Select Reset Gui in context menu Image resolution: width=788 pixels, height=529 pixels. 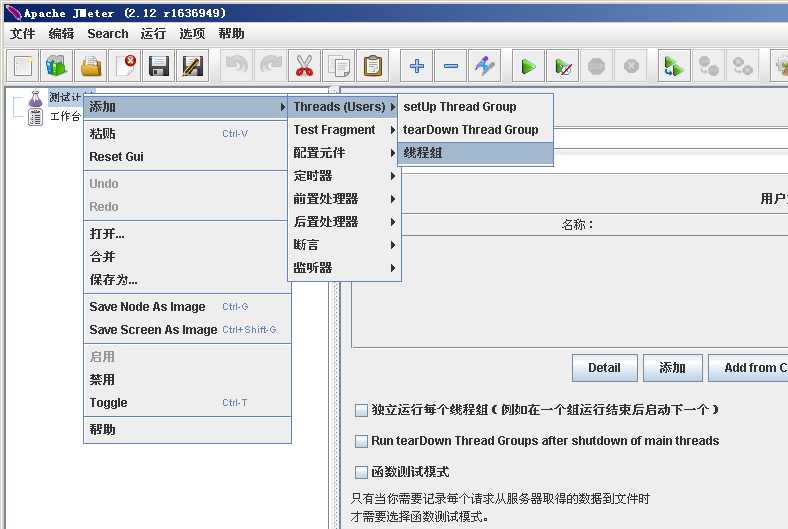pos(187,157)
